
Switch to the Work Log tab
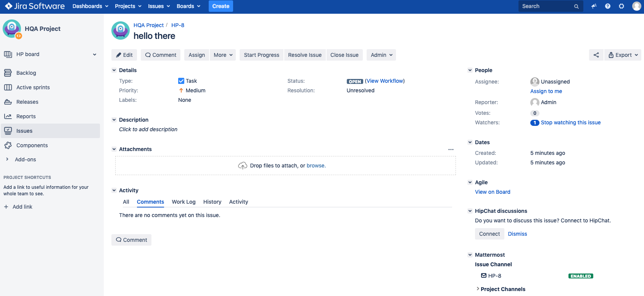pyautogui.click(x=184, y=202)
